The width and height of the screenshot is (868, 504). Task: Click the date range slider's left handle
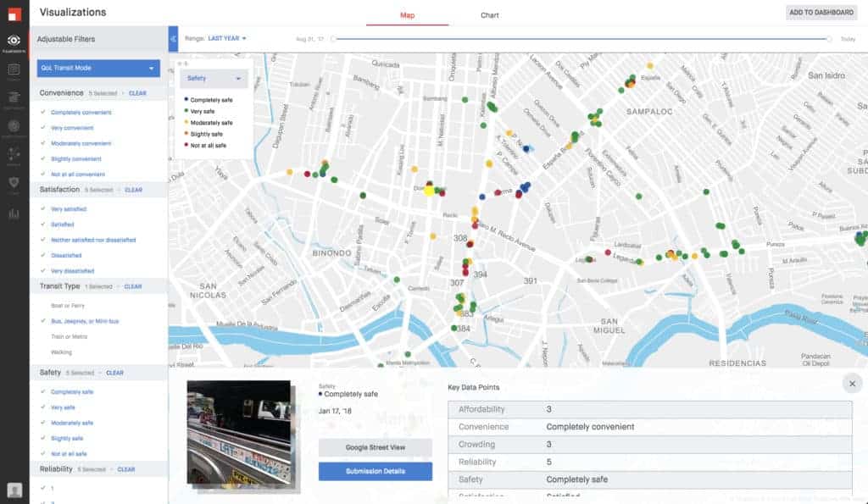click(x=333, y=39)
